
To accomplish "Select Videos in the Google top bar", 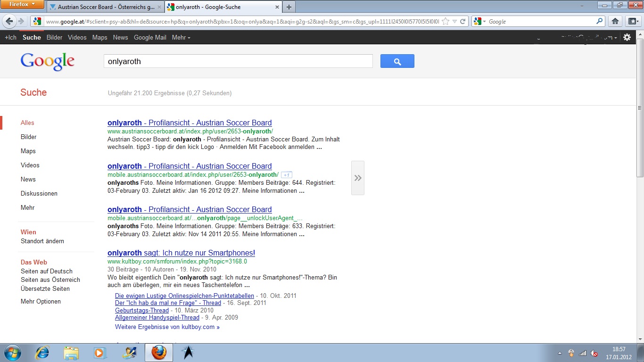I will (x=77, y=37).
